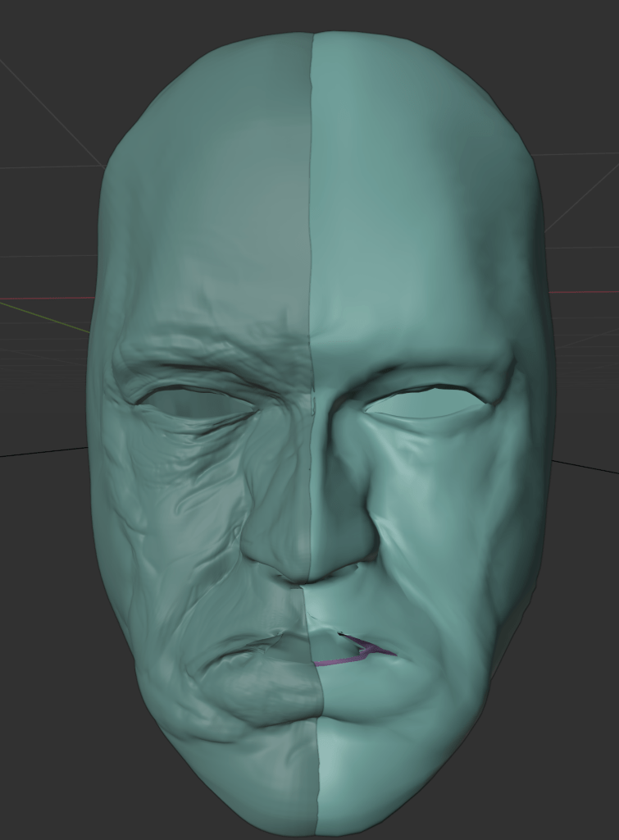Click the bridge of the nose
619x840 pixels.
tap(311, 427)
